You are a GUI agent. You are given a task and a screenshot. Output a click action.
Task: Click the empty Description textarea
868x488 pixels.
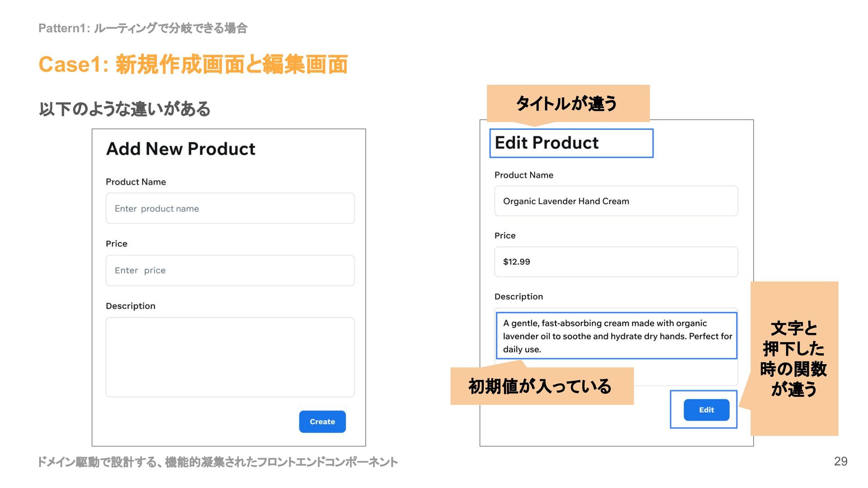[230, 357]
